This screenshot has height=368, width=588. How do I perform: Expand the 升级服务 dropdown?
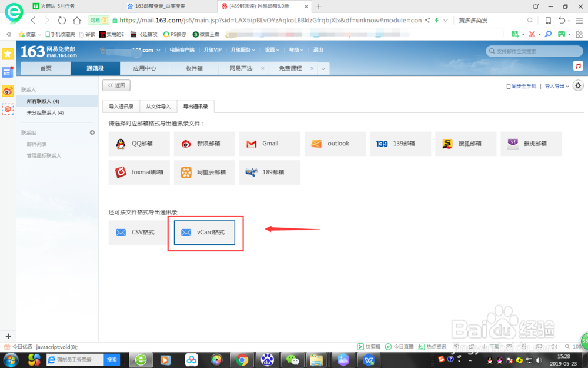[243, 49]
